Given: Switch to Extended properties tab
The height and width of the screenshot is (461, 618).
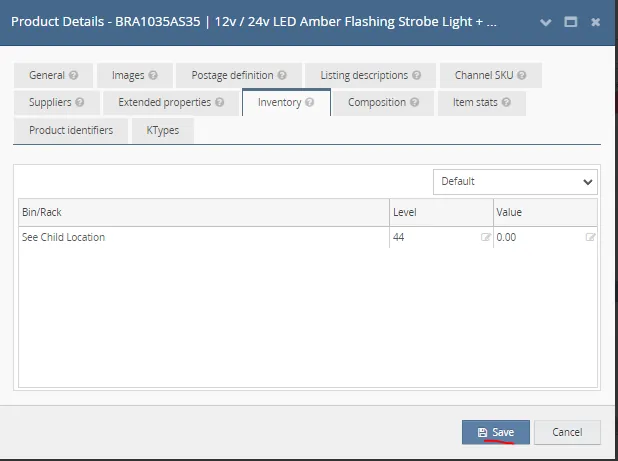Looking at the screenshot, I should [171, 102].
